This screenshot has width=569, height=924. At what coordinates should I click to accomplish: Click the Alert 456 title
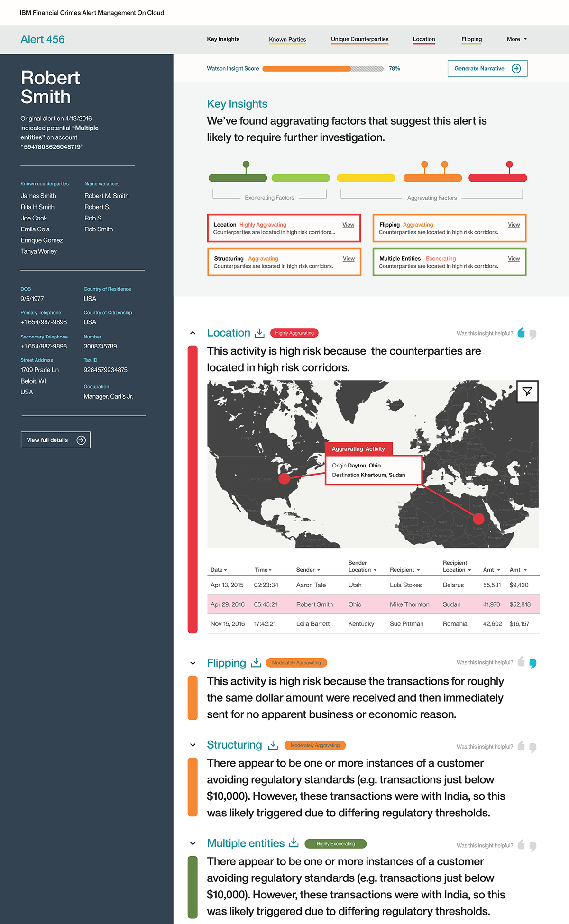tap(42, 39)
